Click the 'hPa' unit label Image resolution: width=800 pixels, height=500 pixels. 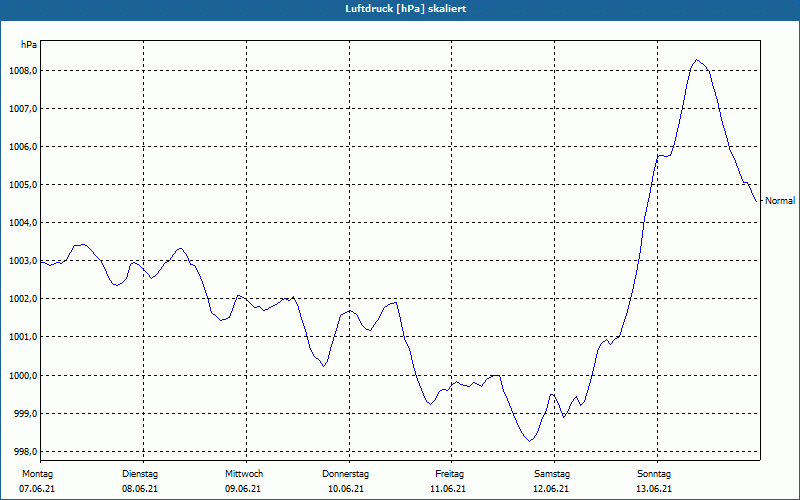click(x=29, y=45)
